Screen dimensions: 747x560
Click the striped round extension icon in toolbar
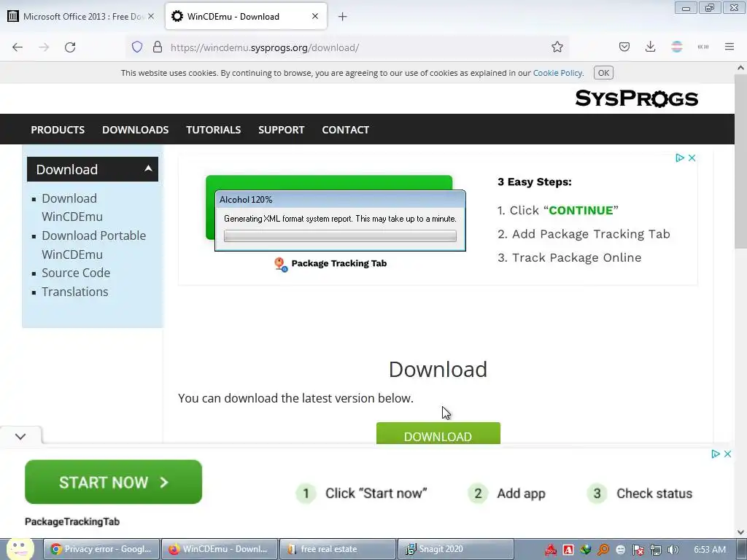pyautogui.click(x=677, y=47)
